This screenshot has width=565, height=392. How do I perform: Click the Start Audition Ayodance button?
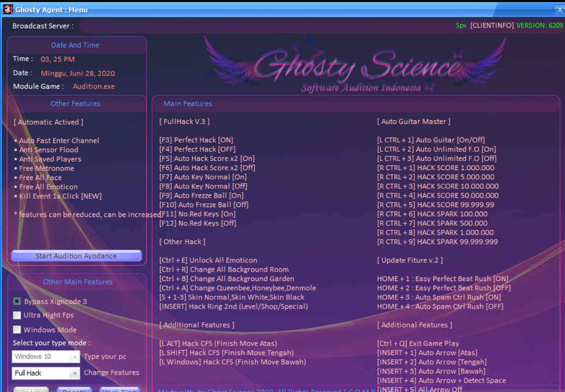[x=76, y=256]
